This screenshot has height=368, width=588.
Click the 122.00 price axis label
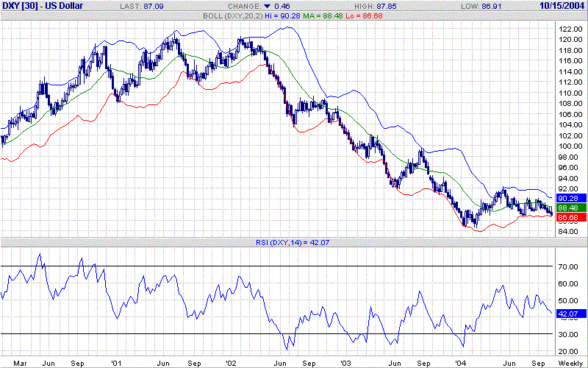click(569, 29)
